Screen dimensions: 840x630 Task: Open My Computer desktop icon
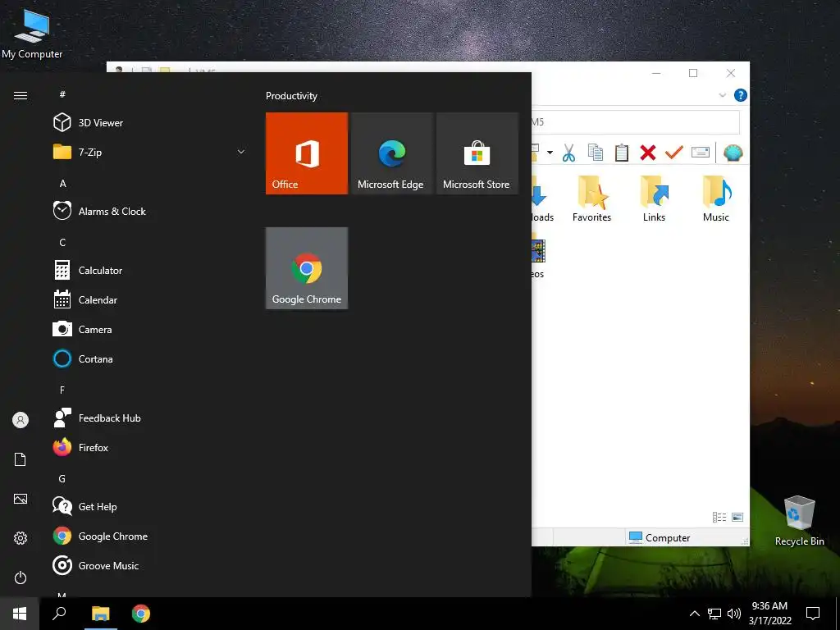(32, 34)
